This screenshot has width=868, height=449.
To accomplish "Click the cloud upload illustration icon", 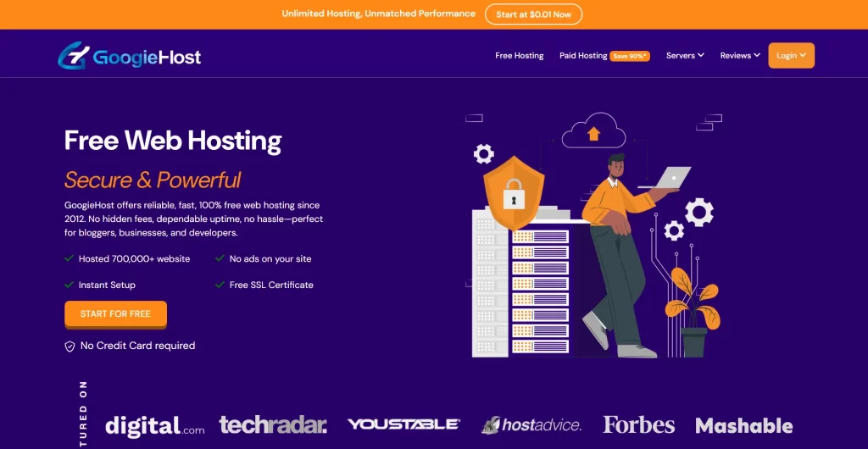I will coord(593,130).
